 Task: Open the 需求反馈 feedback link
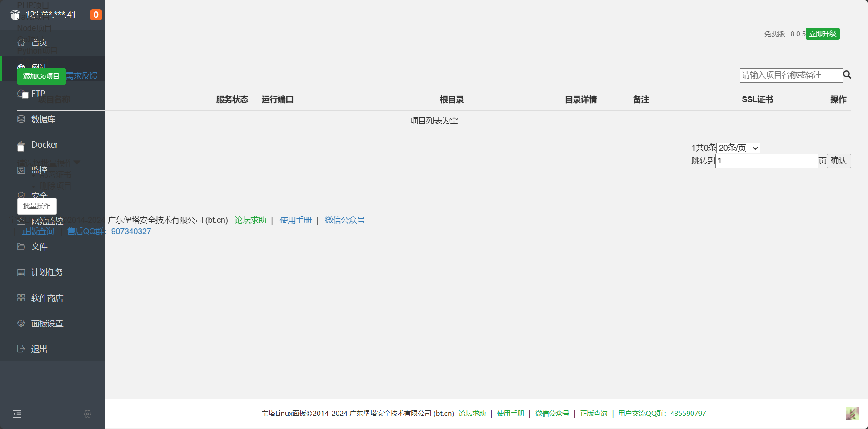(82, 76)
